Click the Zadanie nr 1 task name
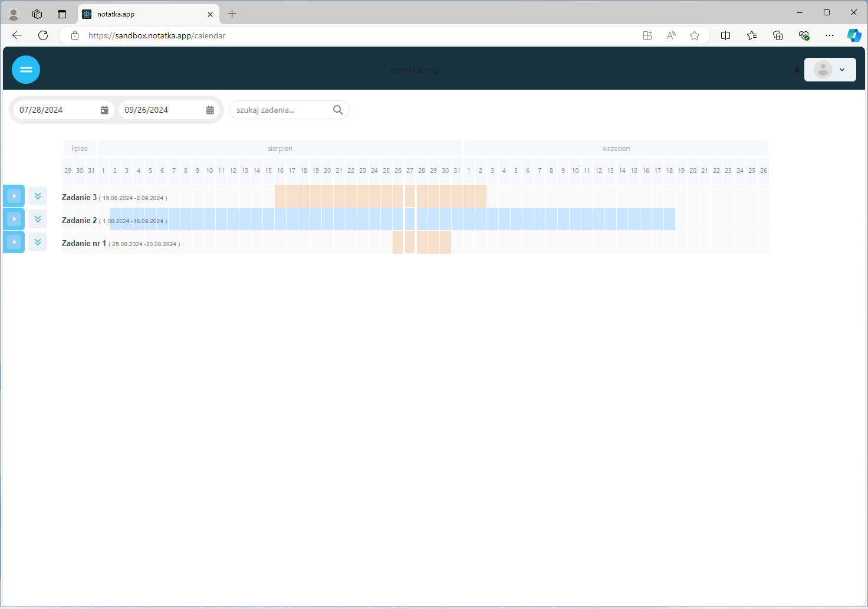Screen dimensions: 868x609 (x=84, y=243)
